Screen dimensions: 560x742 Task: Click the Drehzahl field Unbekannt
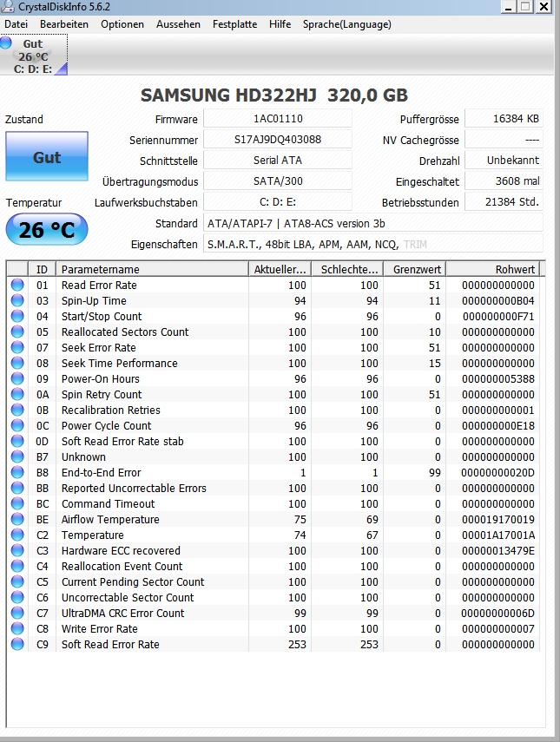[504, 160]
